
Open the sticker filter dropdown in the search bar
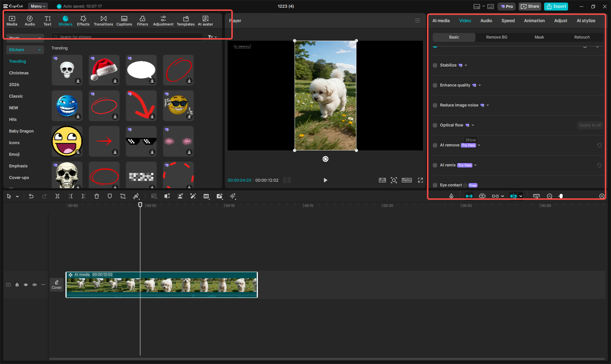pos(212,37)
